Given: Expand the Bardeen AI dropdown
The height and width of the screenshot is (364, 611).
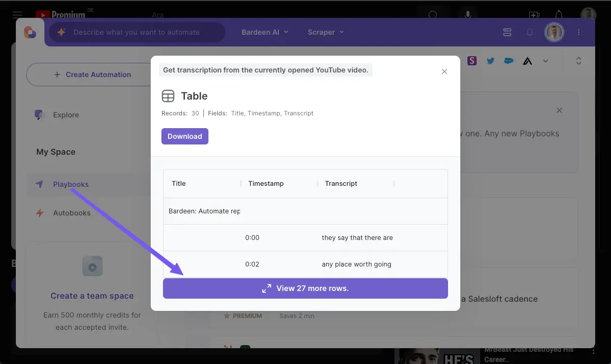Looking at the screenshot, I should pyautogui.click(x=265, y=32).
